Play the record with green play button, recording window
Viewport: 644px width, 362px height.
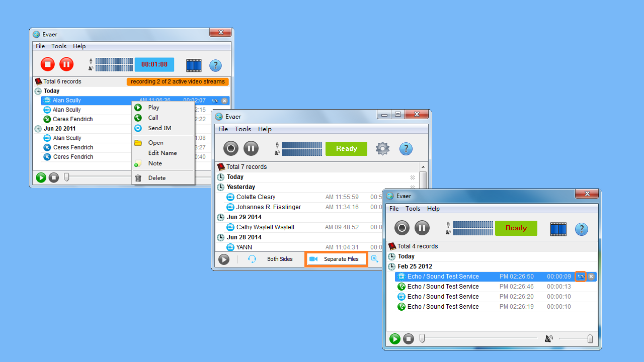coord(41,177)
